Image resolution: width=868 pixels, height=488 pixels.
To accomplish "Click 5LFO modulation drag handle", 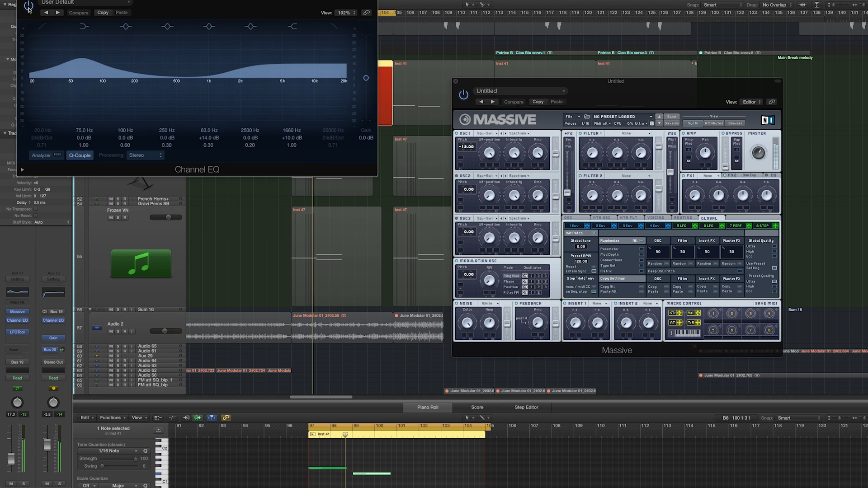I will pyautogui.click(x=695, y=226).
